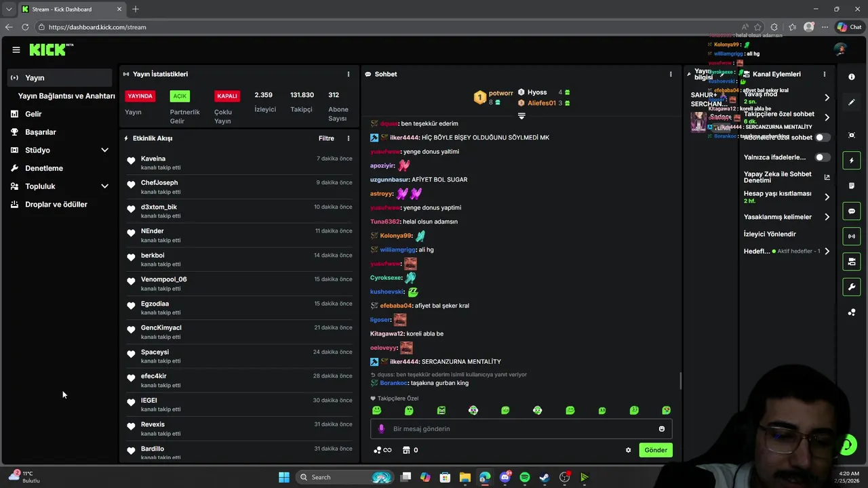868x488 pixels.
Task: Collapse chat leaderboard arrow under Aliefes01
Action: pyautogui.click(x=521, y=116)
